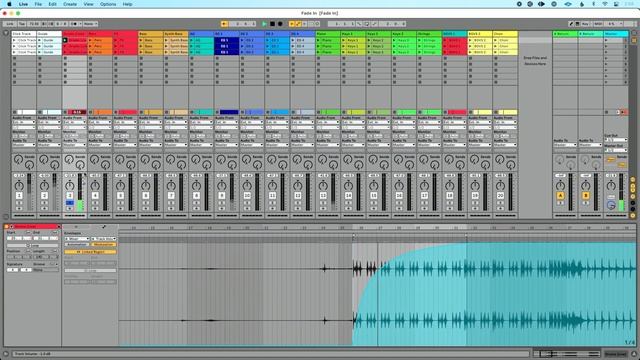The width and height of the screenshot is (640, 360).
Task: Click Click Track's Send A knob
Action: pos(18,159)
